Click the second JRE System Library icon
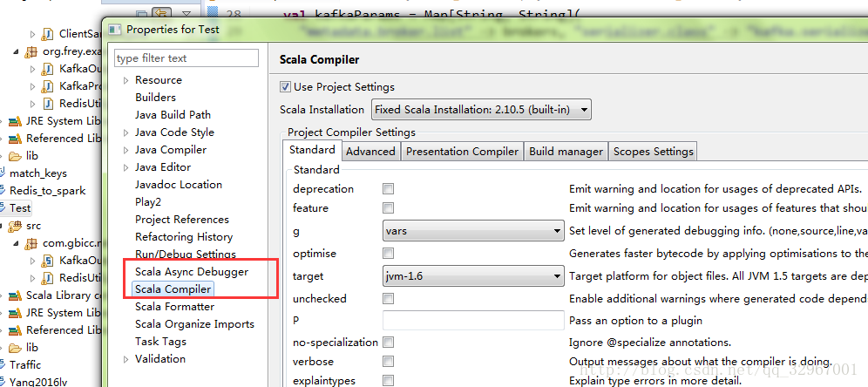This screenshot has width=868, height=387. 16,313
